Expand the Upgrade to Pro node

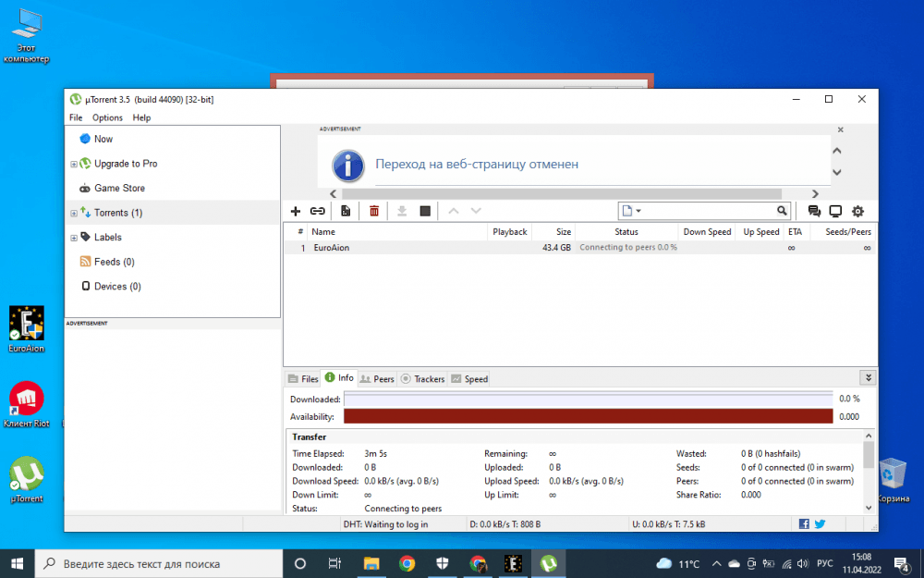pyautogui.click(x=74, y=165)
